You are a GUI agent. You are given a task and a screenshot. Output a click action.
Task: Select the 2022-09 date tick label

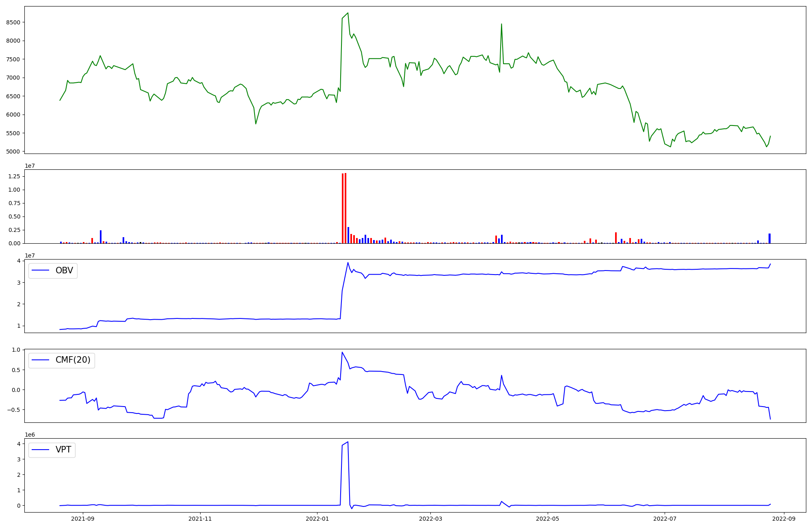pos(784,519)
